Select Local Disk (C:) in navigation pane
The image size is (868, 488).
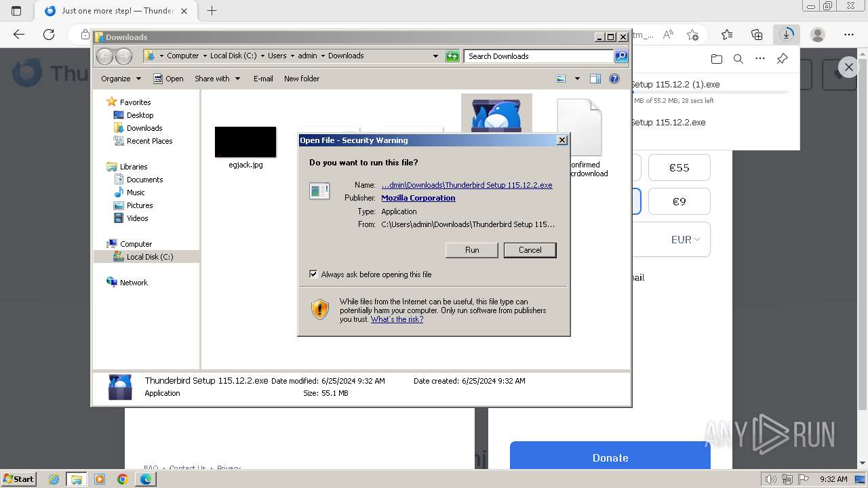[149, 257]
